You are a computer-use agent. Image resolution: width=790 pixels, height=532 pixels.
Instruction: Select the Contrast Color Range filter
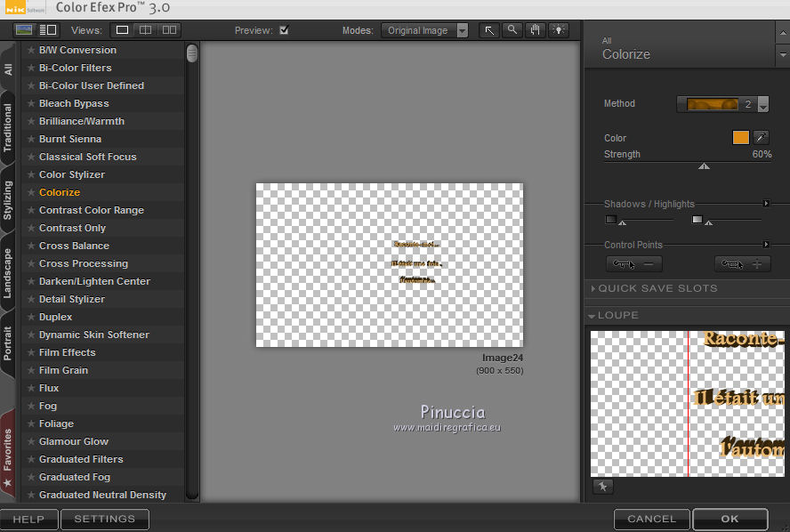pyautogui.click(x=92, y=210)
